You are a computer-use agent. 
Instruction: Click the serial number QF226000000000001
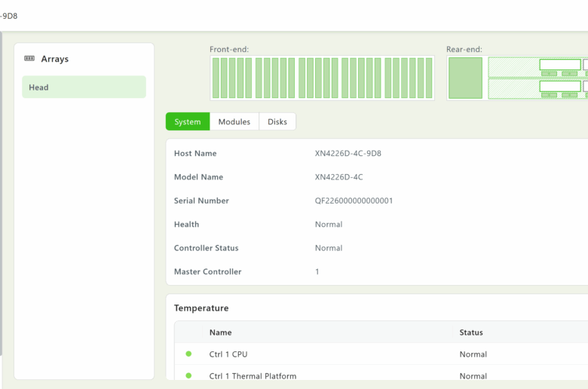click(x=354, y=201)
